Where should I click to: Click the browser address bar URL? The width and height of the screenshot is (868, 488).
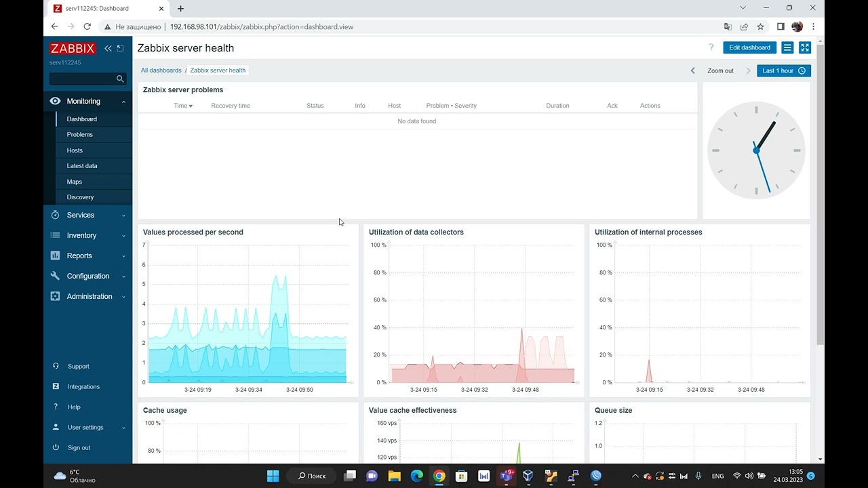[x=261, y=27]
